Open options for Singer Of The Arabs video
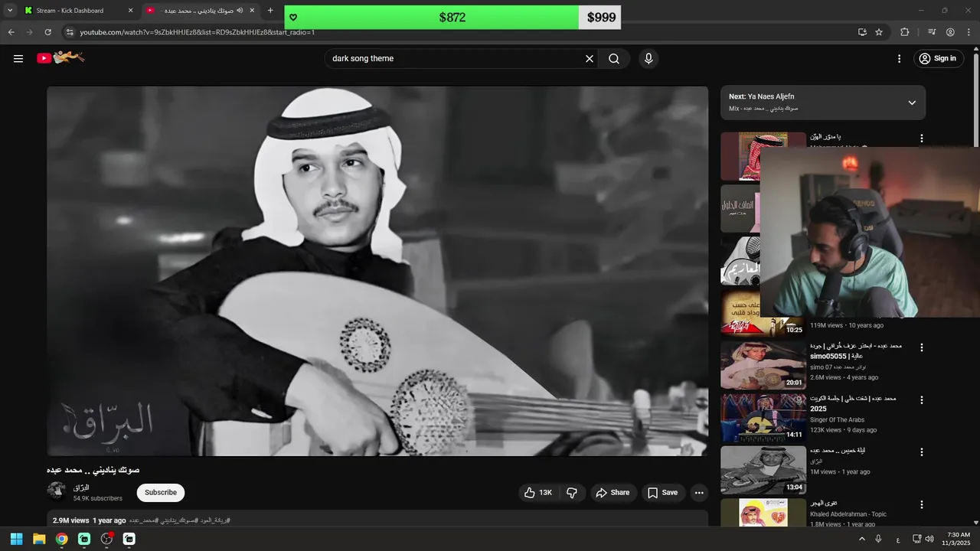 pos(922,400)
